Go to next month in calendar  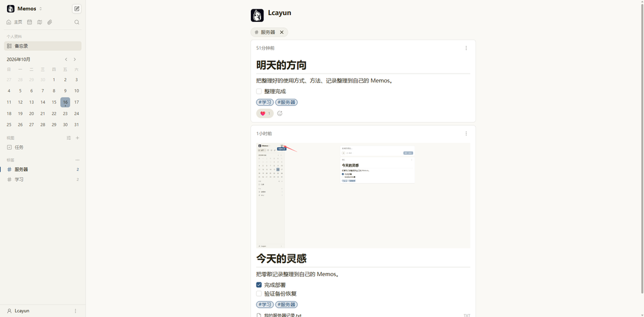75,60
